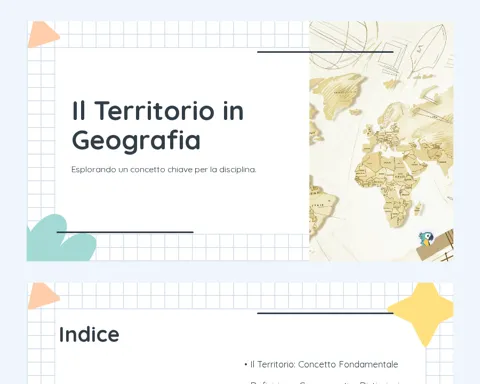The height and width of the screenshot is (384, 480).
Task: Select the dark line on the Indice slide
Action: click(325, 313)
